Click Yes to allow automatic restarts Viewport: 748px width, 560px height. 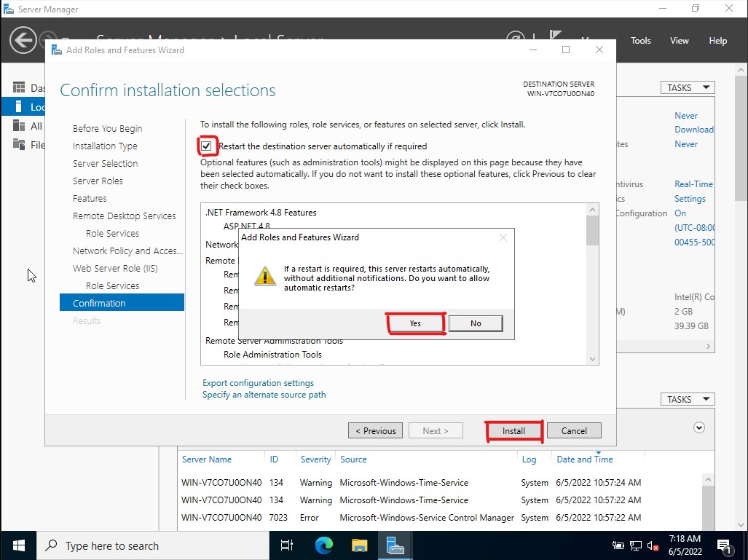415,323
